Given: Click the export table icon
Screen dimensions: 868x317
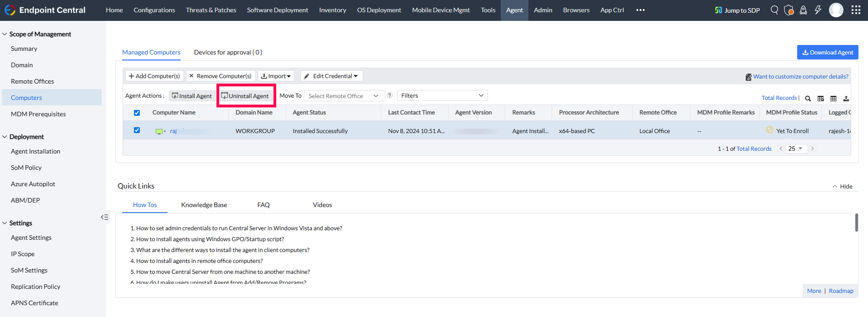Looking at the screenshot, I should tap(846, 99).
